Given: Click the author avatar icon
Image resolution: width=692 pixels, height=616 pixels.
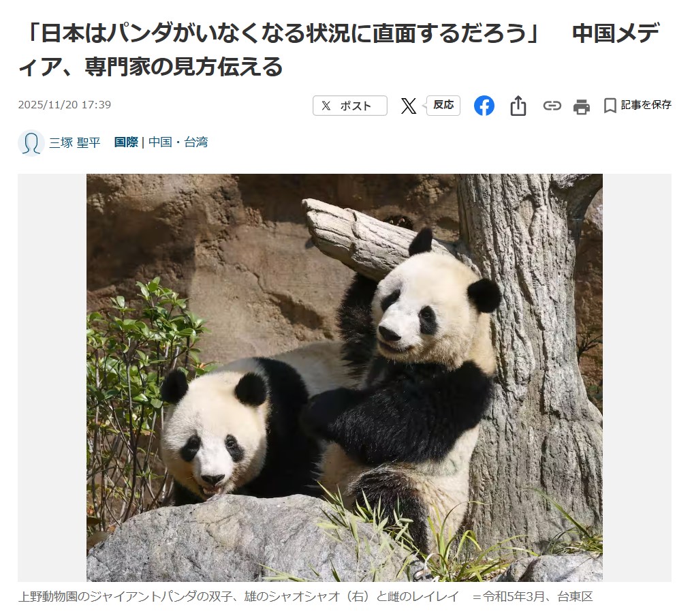Looking at the screenshot, I should point(31,143).
